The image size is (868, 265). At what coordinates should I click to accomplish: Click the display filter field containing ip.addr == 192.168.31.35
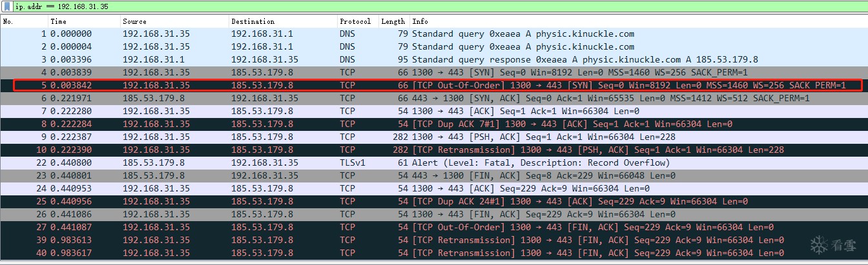coord(439,6)
